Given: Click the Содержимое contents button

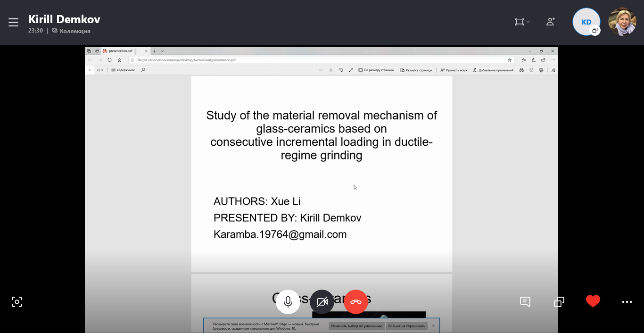Looking at the screenshot, I should [x=123, y=70].
